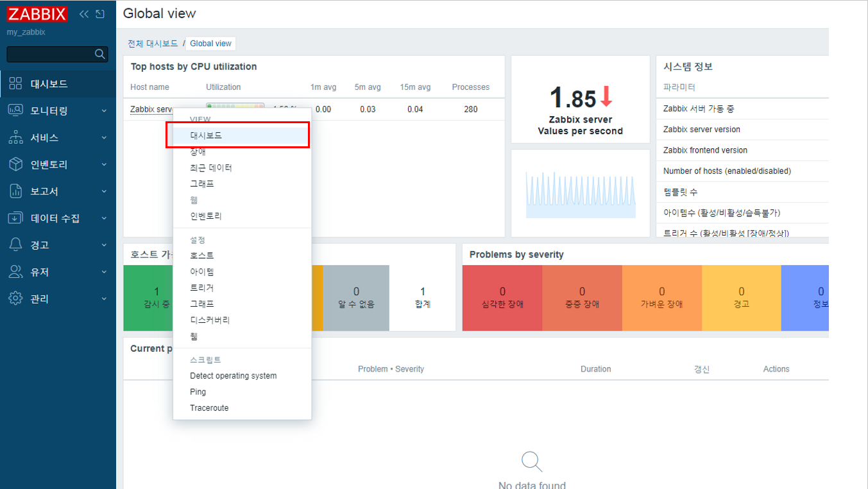
Task: Click the 인벤토리 sidebar box icon
Action: 15,164
